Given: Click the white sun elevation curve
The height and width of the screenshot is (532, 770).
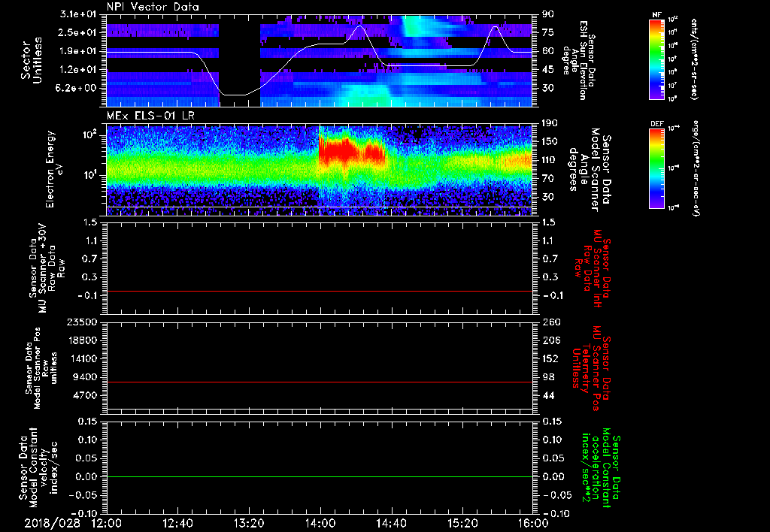Looking at the screenshot, I should 319,45.
